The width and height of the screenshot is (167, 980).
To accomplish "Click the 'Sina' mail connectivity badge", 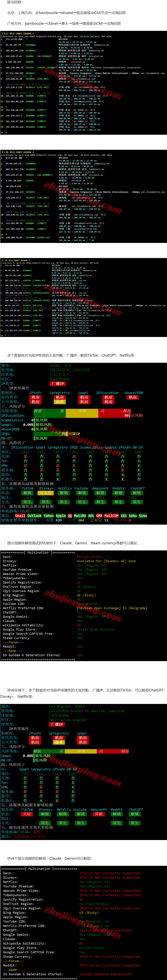I will [x=143, y=516].
